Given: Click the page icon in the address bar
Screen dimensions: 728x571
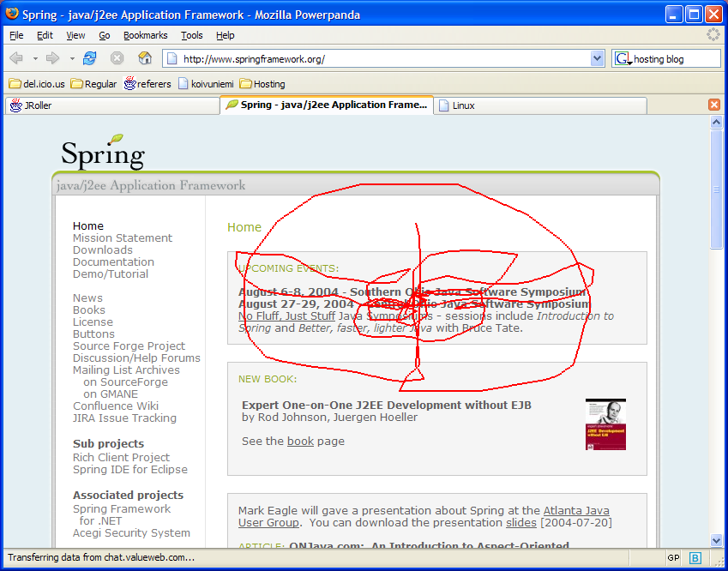Looking at the screenshot, I should (x=172, y=58).
